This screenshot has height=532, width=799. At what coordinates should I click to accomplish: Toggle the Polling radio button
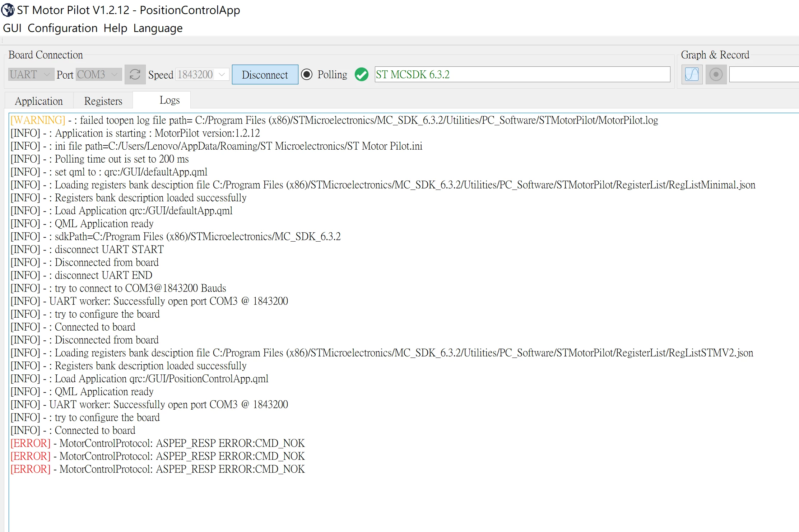click(x=307, y=75)
